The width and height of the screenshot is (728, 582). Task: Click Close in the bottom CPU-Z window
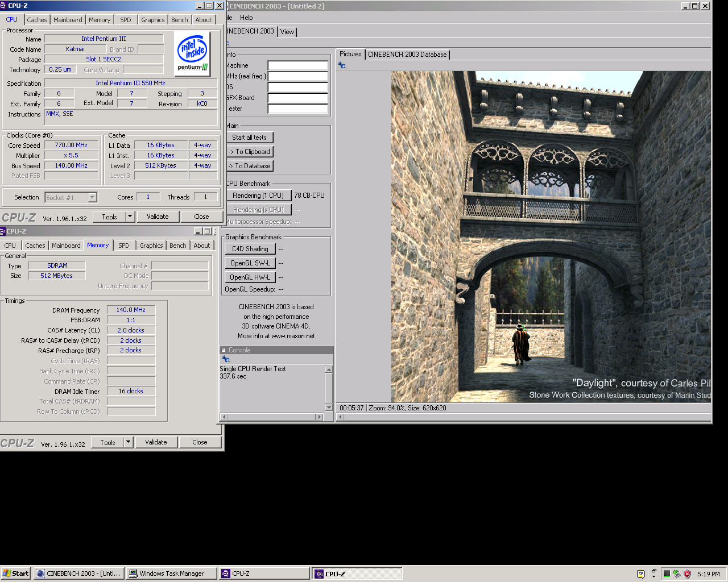click(200, 442)
